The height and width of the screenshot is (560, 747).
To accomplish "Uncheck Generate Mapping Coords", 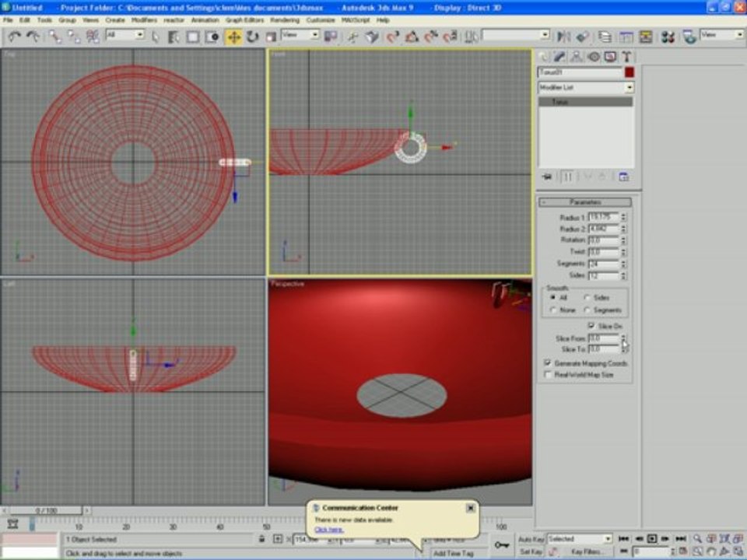I will point(548,363).
